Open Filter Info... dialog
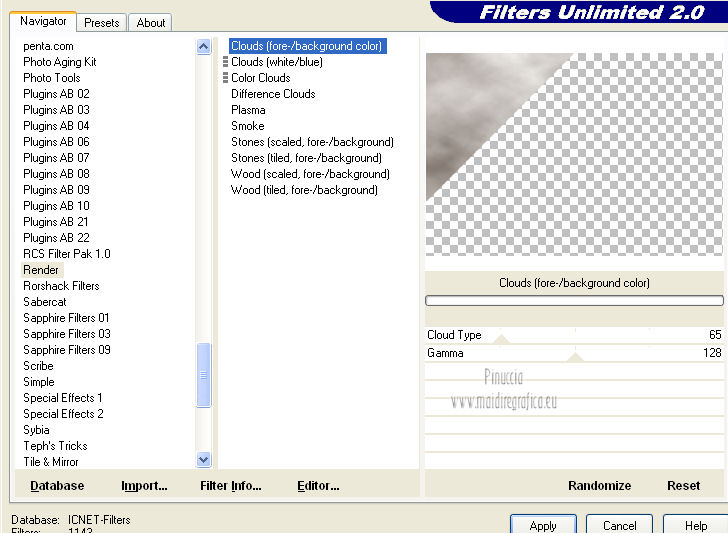This screenshot has width=728, height=533. [x=231, y=486]
